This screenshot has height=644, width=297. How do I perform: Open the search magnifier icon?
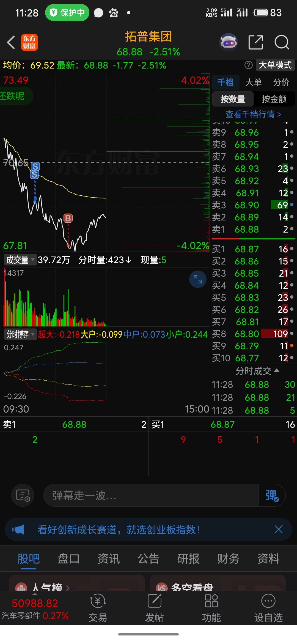tap(282, 42)
